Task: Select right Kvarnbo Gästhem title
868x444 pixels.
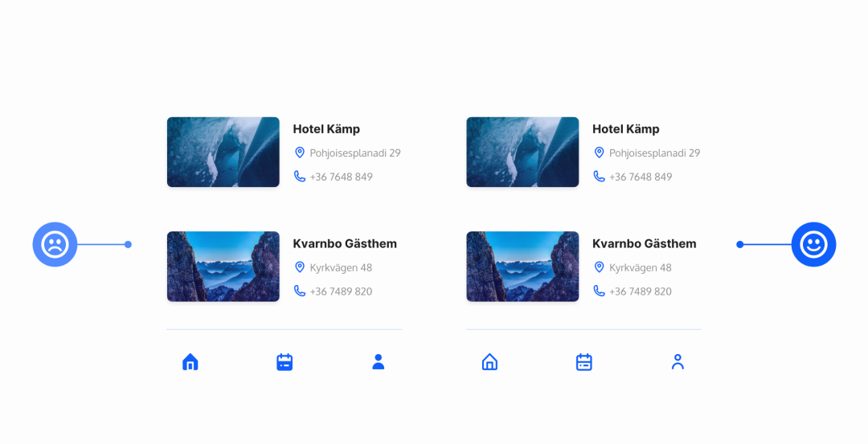Action: [x=645, y=244]
